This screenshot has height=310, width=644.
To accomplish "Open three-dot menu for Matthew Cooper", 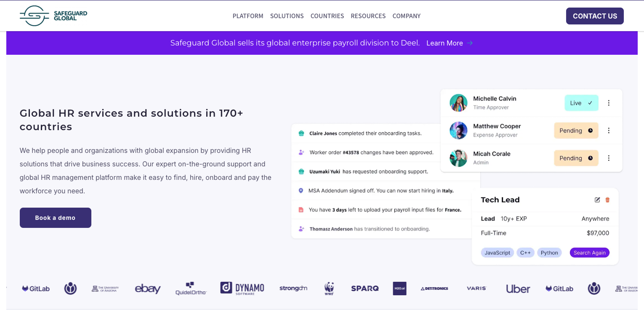I will pyautogui.click(x=609, y=131).
